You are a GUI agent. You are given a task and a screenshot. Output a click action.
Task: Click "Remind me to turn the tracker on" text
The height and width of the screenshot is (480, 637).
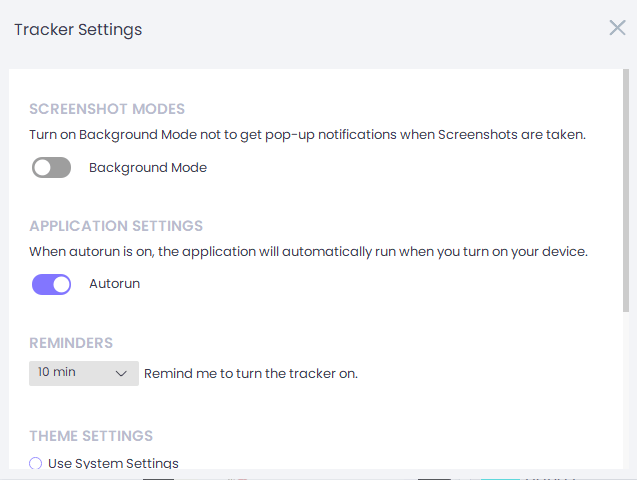point(251,374)
